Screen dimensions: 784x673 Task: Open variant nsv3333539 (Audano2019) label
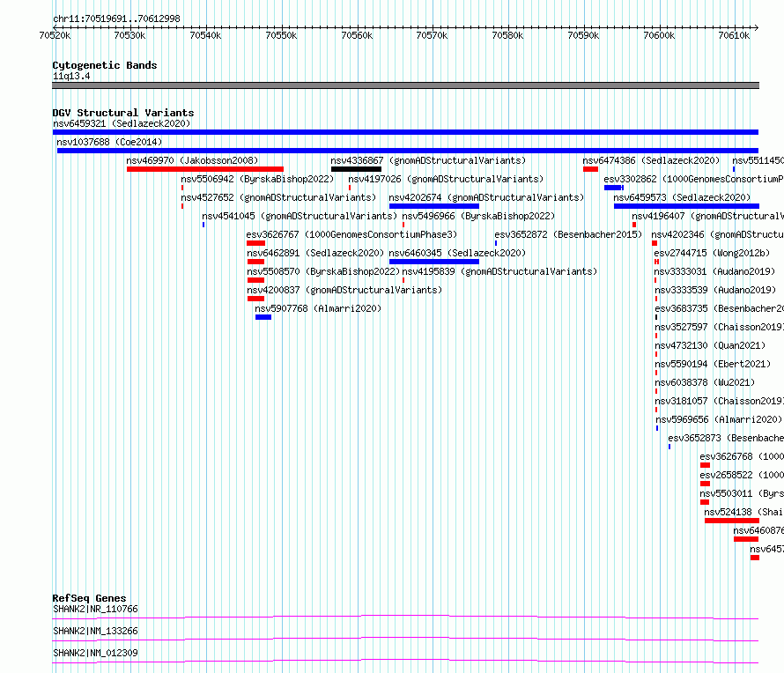pos(715,290)
